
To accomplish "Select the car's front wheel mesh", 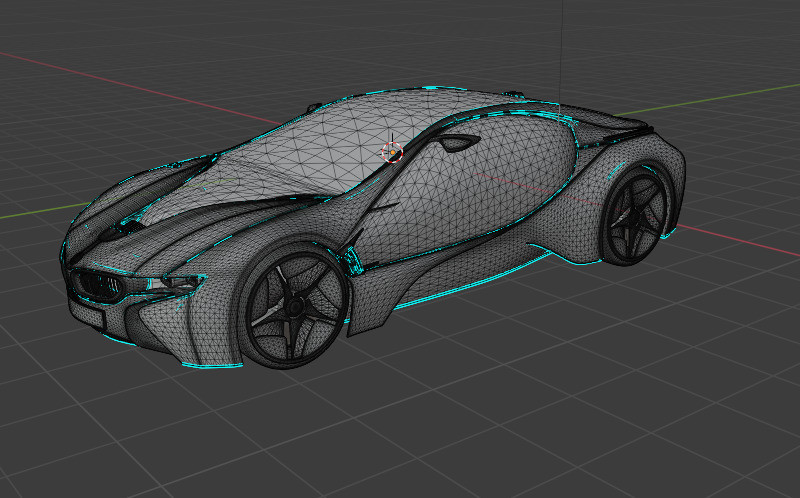I will pos(294,307).
